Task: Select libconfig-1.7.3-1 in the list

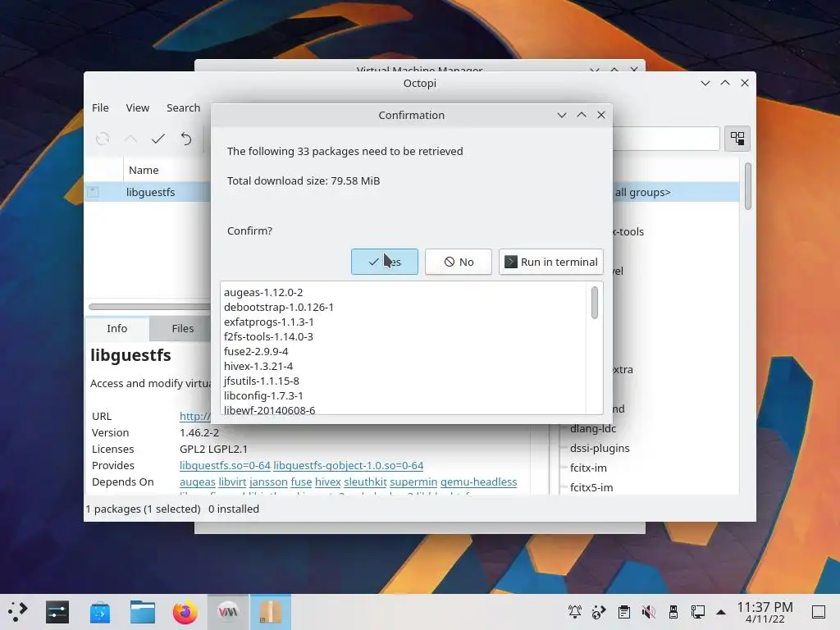Action: [263, 396]
